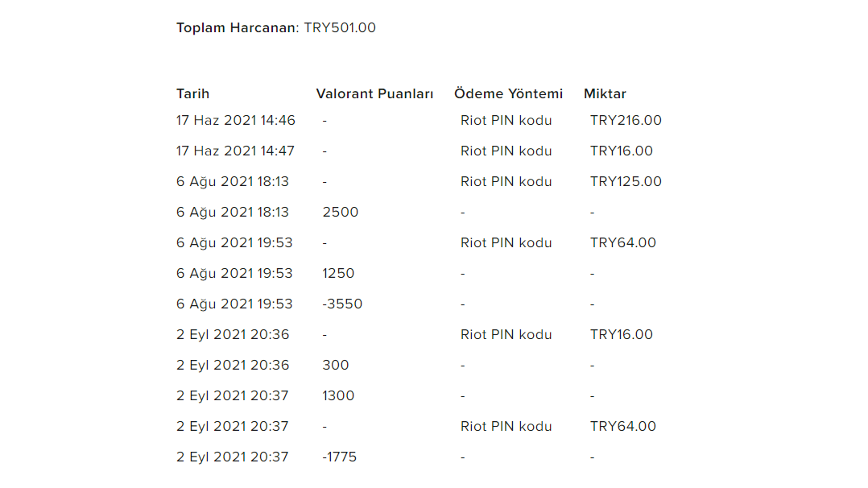The image size is (868, 488).
Task: Click Riot PIN kodu in 17 Haz 14:46 row
Action: [506, 120]
